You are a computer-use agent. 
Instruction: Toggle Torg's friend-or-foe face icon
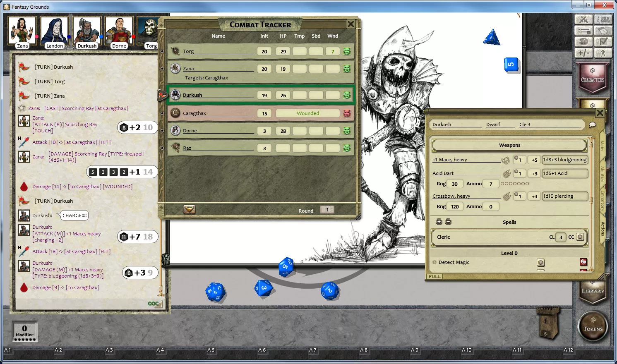[x=347, y=51]
